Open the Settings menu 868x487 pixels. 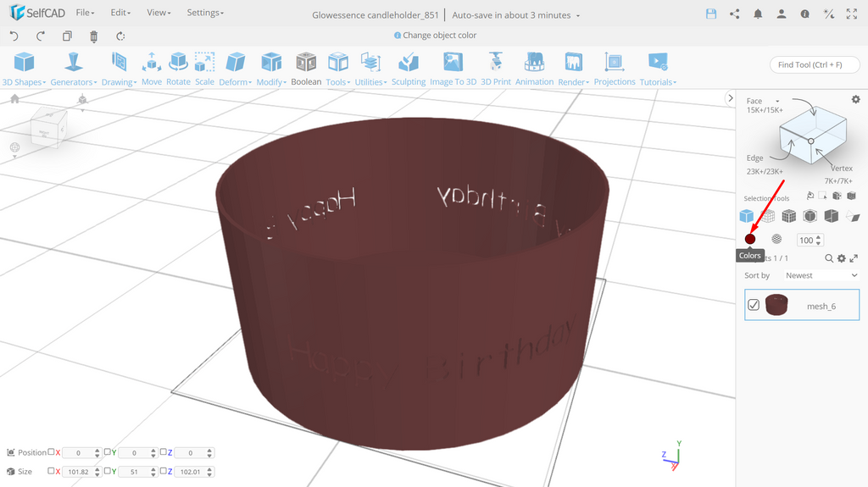pos(205,13)
